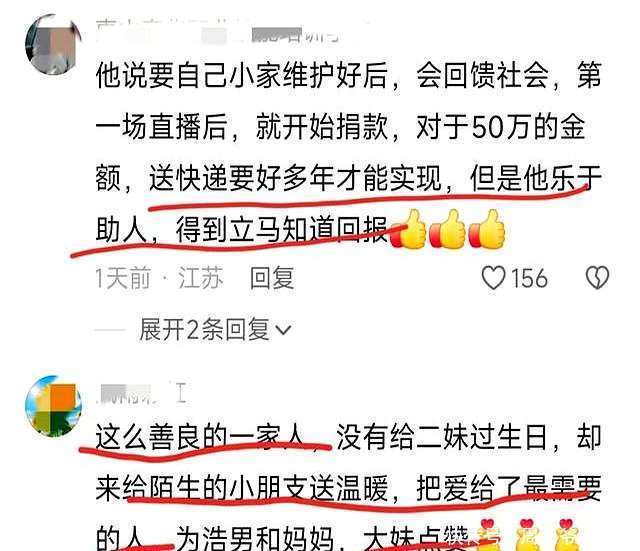The image size is (640, 551).
Task: Open the second commenter's blurred username
Action: tap(141, 394)
